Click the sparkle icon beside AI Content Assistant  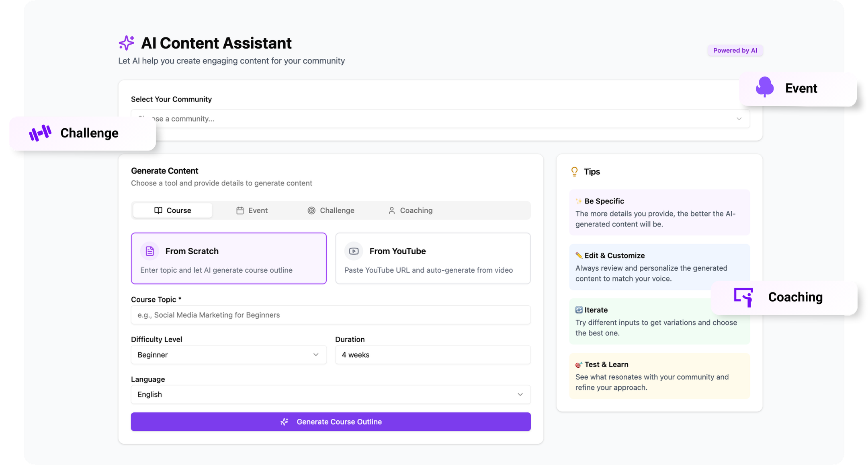(x=127, y=43)
